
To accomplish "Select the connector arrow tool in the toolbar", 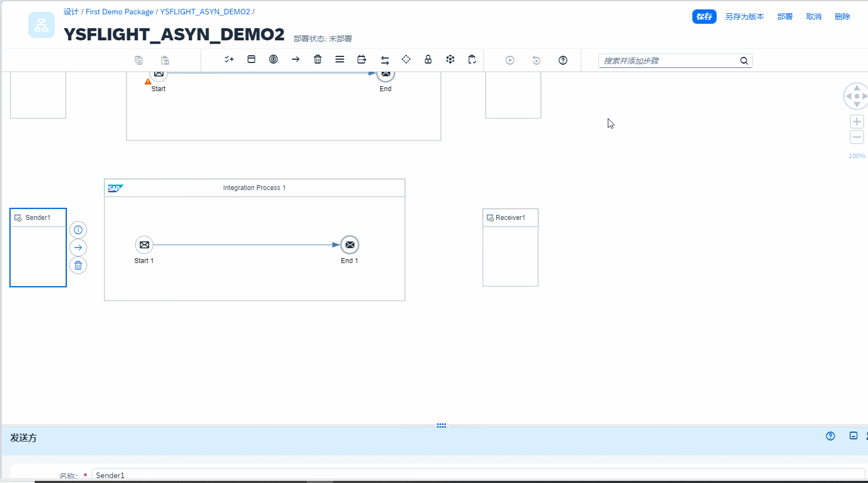I will (x=296, y=60).
